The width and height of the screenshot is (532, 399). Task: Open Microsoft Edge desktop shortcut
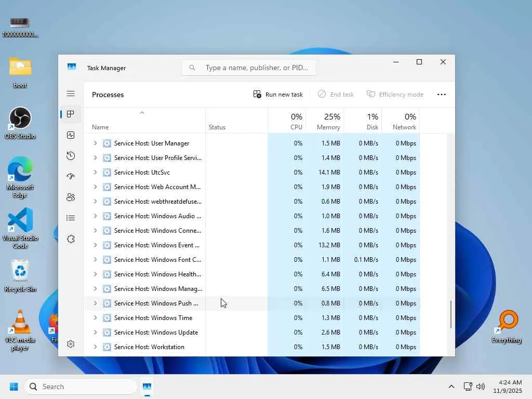[20, 177]
